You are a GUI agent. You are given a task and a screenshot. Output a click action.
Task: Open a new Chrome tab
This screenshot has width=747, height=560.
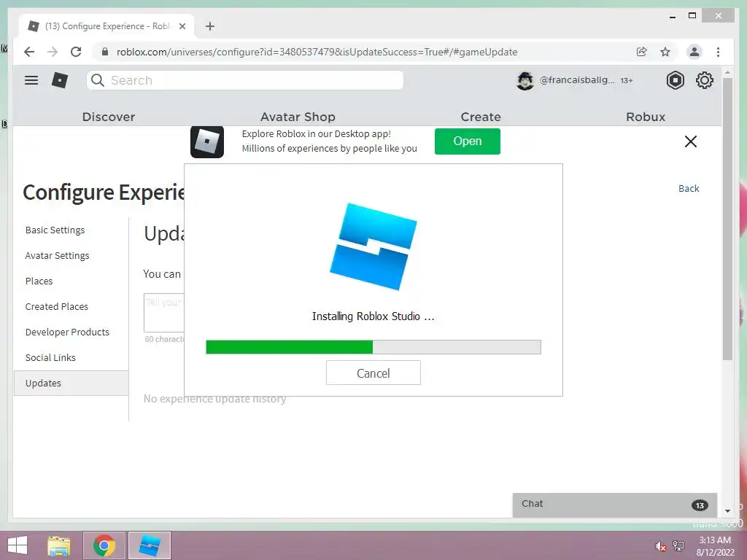tap(210, 26)
